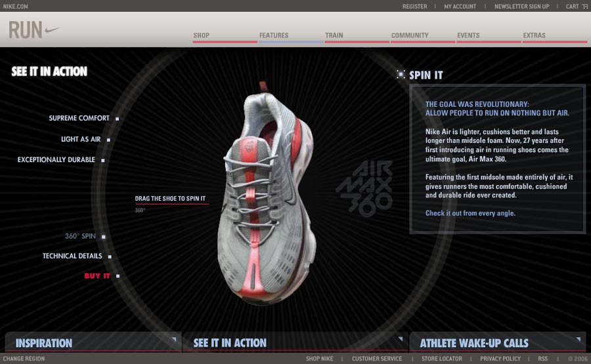This screenshot has height=364, width=591.
Task: Expand the See It In Action panel
Action: [400, 340]
